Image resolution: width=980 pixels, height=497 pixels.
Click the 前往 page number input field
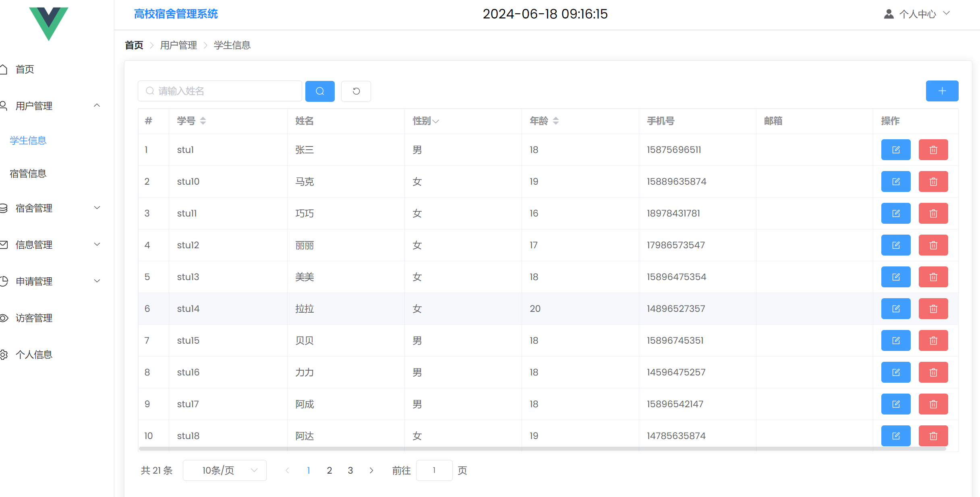tap(434, 470)
